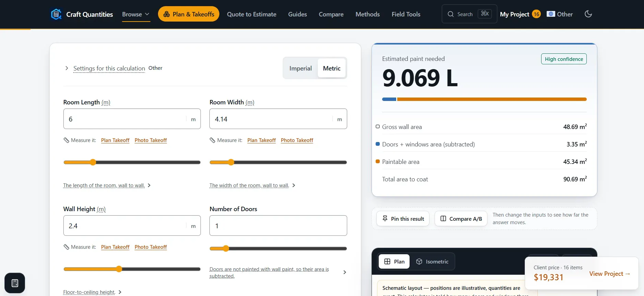
Task: Click the Room Width input field
Action: pos(278,119)
